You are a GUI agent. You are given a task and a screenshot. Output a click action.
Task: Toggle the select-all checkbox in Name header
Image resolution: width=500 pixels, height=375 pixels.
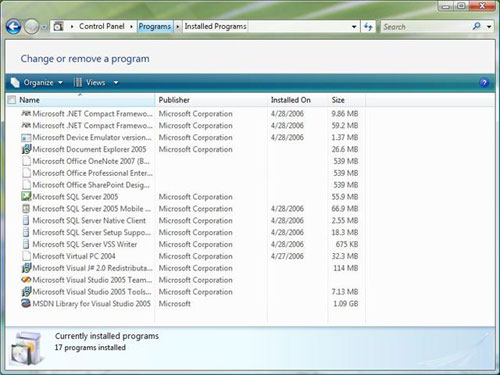tap(12, 100)
